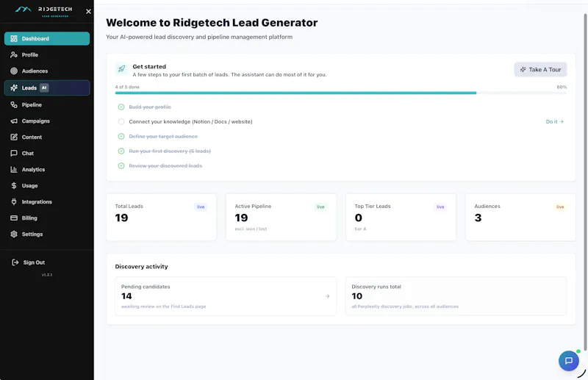Click the Content edit icon
The image size is (588, 380).
click(14, 137)
